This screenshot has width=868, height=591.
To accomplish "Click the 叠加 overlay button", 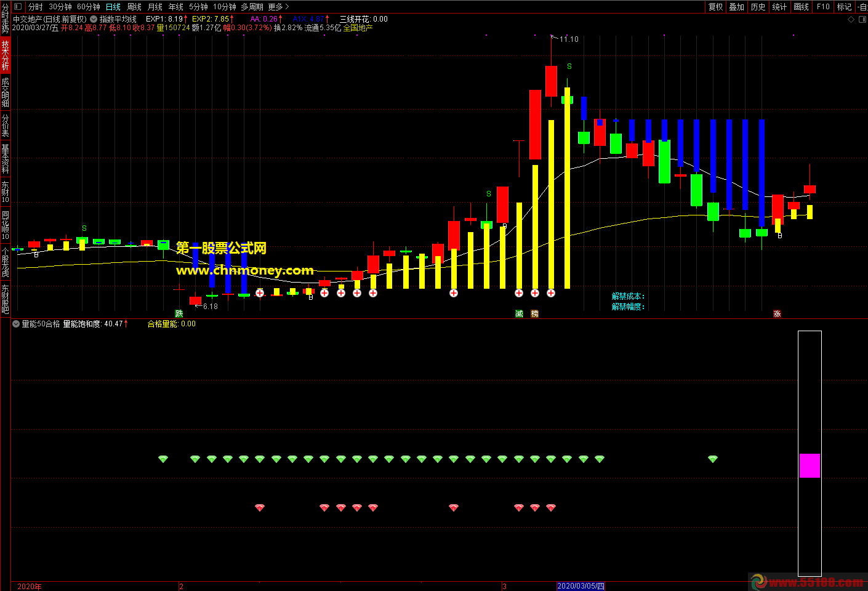I will [x=737, y=7].
